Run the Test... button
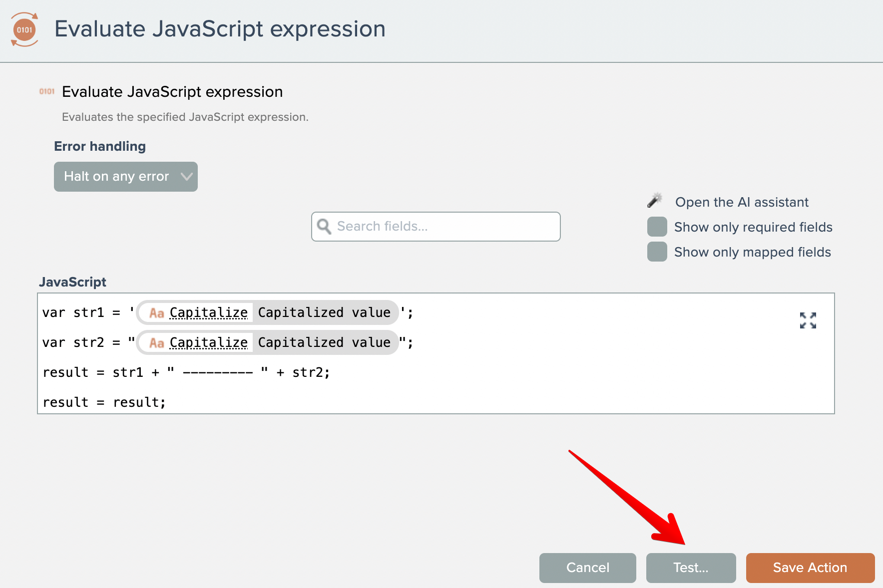This screenshot has height=588, width=883. (691, 568)
